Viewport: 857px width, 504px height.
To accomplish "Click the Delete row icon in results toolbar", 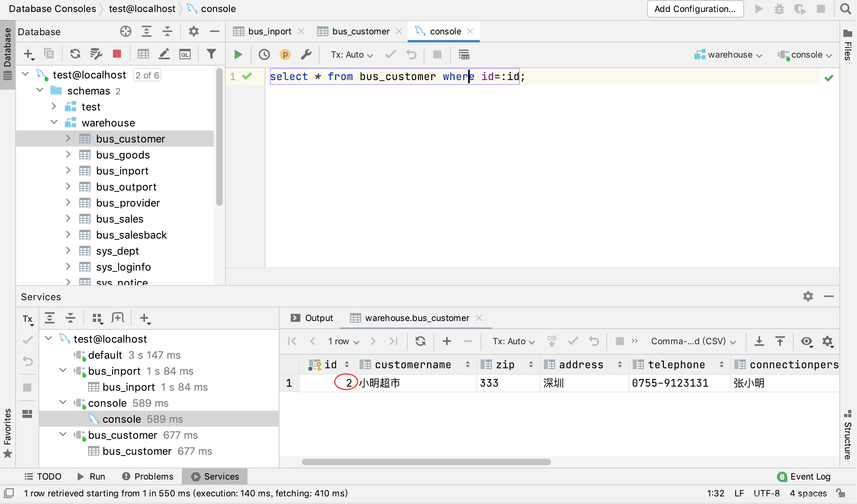I will point(469,341).
